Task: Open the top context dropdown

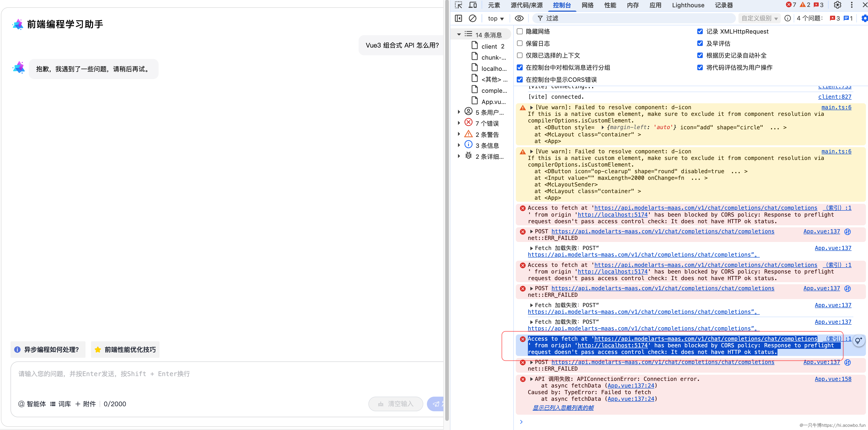Action: point(496,19)
